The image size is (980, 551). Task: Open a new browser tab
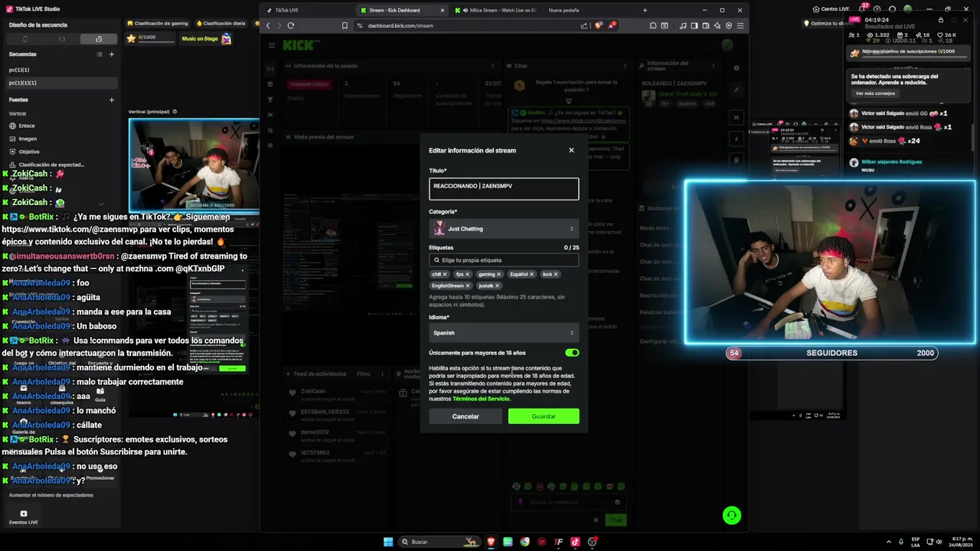(645, 10)
